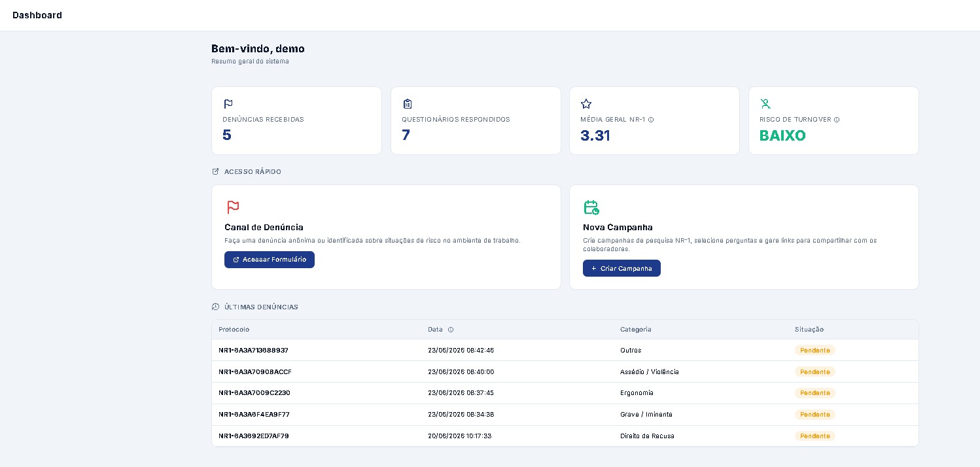Viewport: 980px width, 467px height.
Task: Click the flag icon in Denúncias Recebidas card
Action: pyautogui.click(x=228, y=104)
